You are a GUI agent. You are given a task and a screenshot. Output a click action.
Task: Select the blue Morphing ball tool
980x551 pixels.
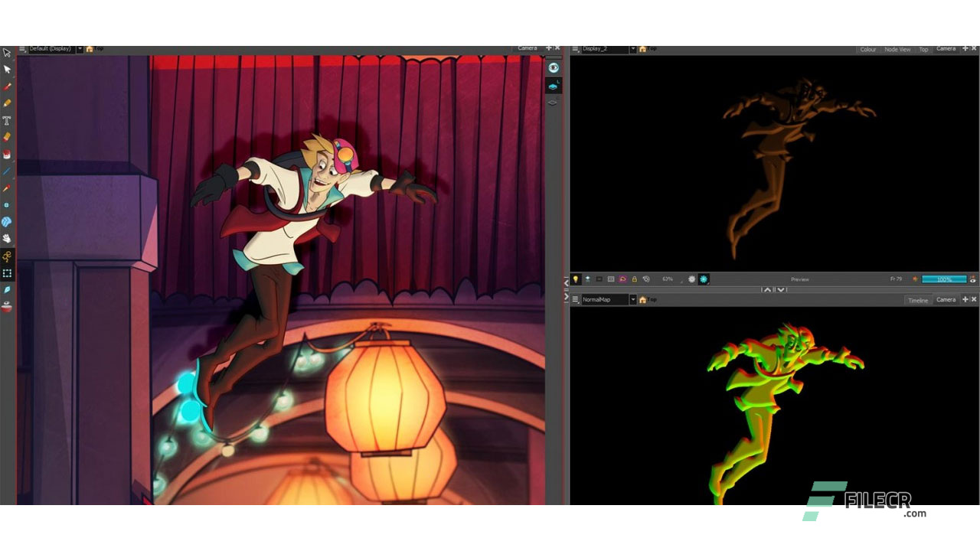pos(7,222)
